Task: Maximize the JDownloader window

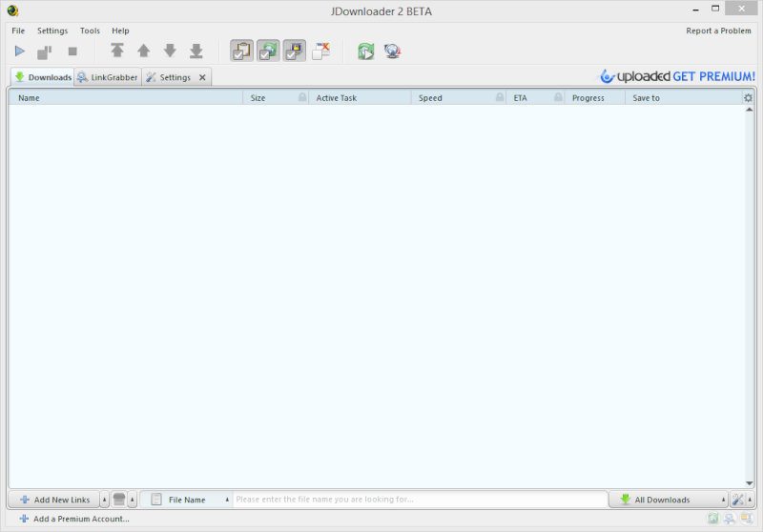Action: coord(714,9)
